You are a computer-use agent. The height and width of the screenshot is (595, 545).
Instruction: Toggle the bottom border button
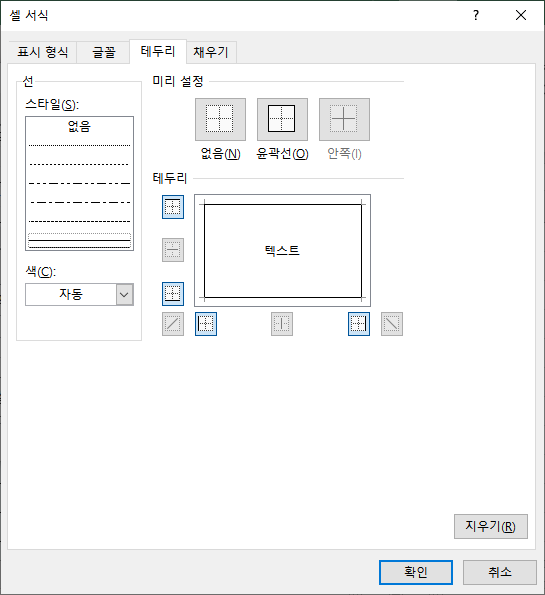click(173, 294)
